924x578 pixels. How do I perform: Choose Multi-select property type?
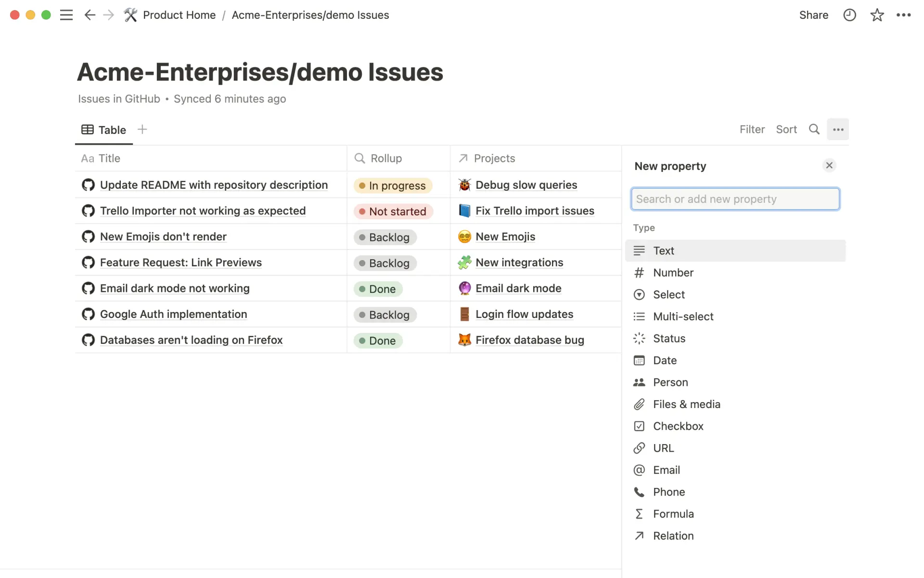[683, 316]
